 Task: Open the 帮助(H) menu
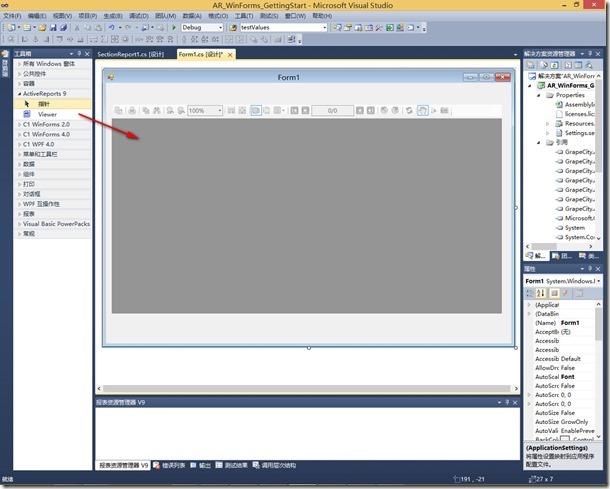322,16
